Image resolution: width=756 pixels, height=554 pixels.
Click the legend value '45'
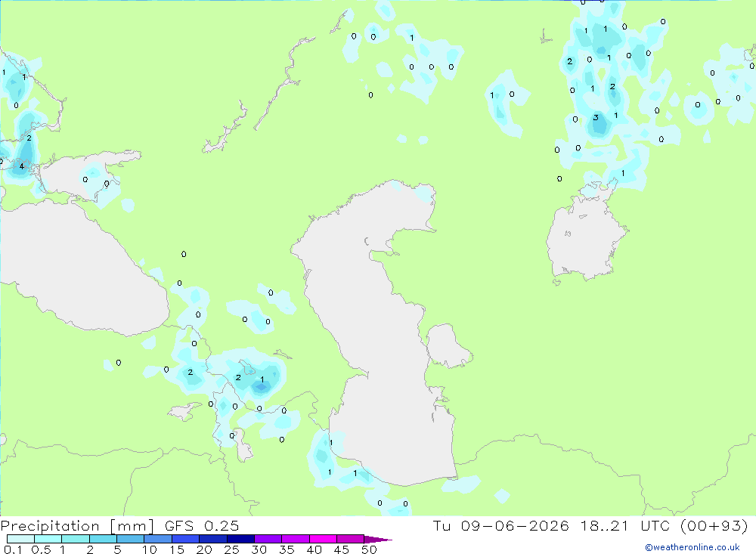point(342,549)
